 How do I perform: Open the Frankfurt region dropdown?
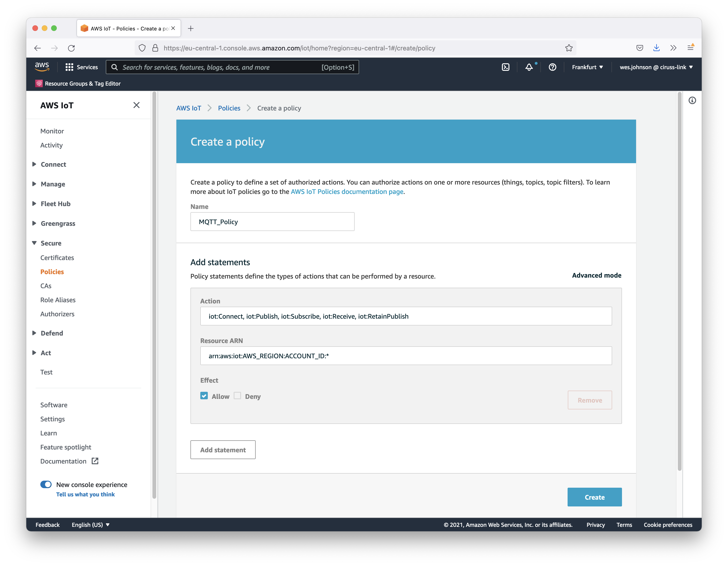587,67
